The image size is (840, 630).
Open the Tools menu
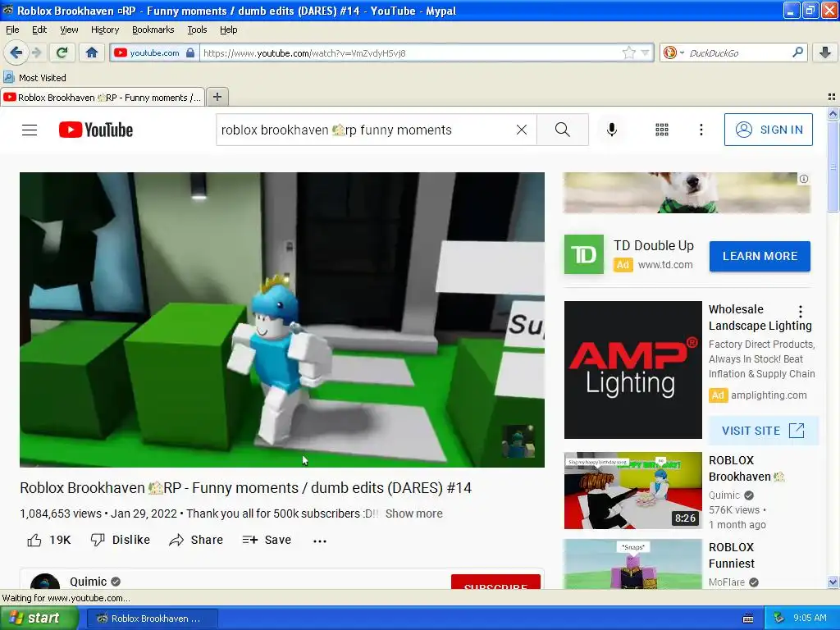point(197,30)
